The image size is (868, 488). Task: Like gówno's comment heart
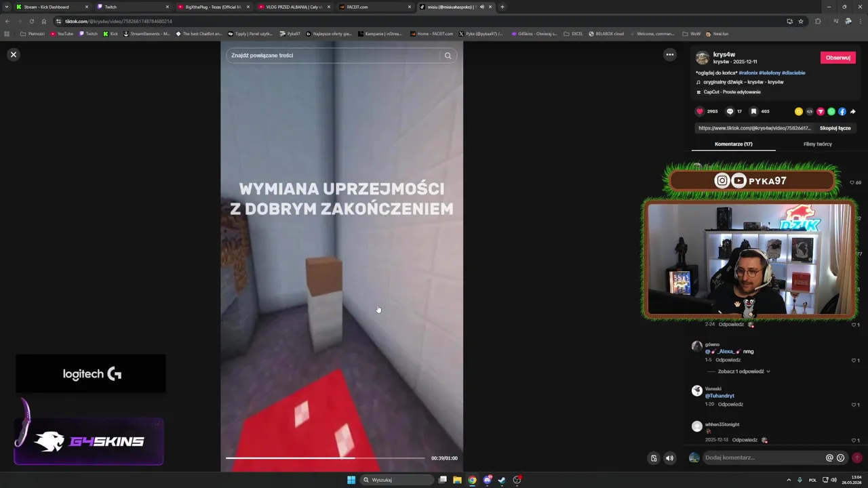[x=855, y=361]
